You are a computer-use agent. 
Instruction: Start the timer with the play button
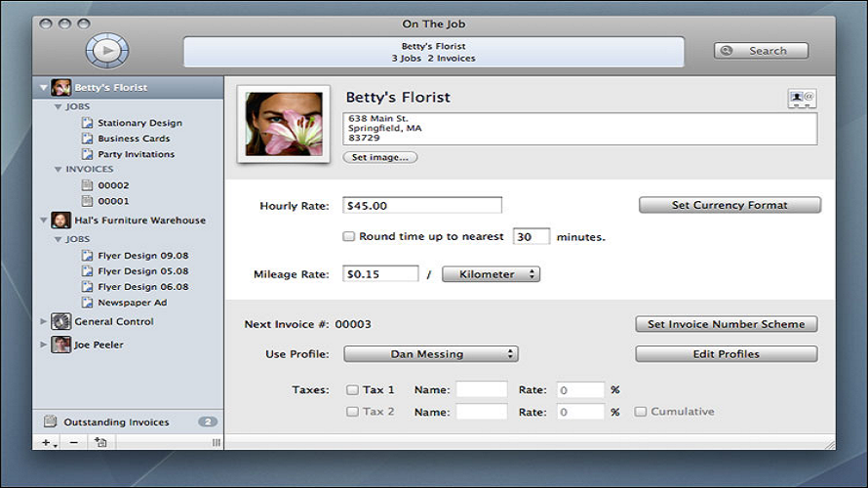coord(107,51)
